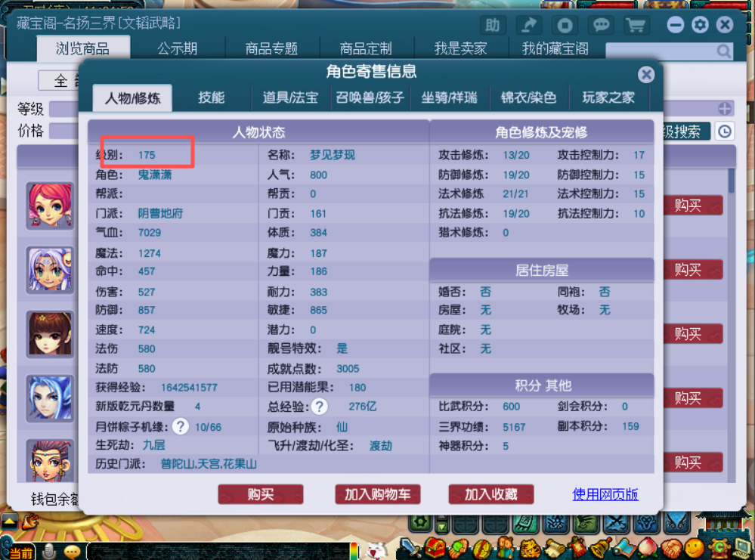Expand filters with the plus icon
Image resolution: width=755 pixels, height=560 pixels.
coord(725,109)
